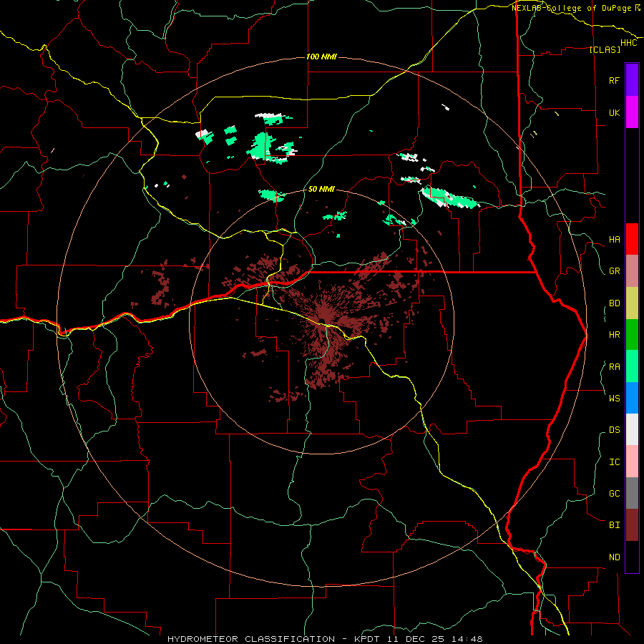Click the BI brown legend swatch
Screen dimensions: 644x644
pyautogui.click(x=632, y=525)
